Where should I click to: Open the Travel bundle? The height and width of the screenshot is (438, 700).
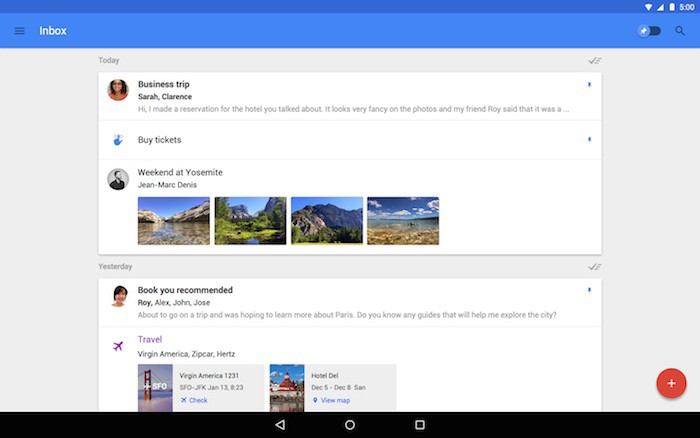pyautogui.click(x=350, y=369)
